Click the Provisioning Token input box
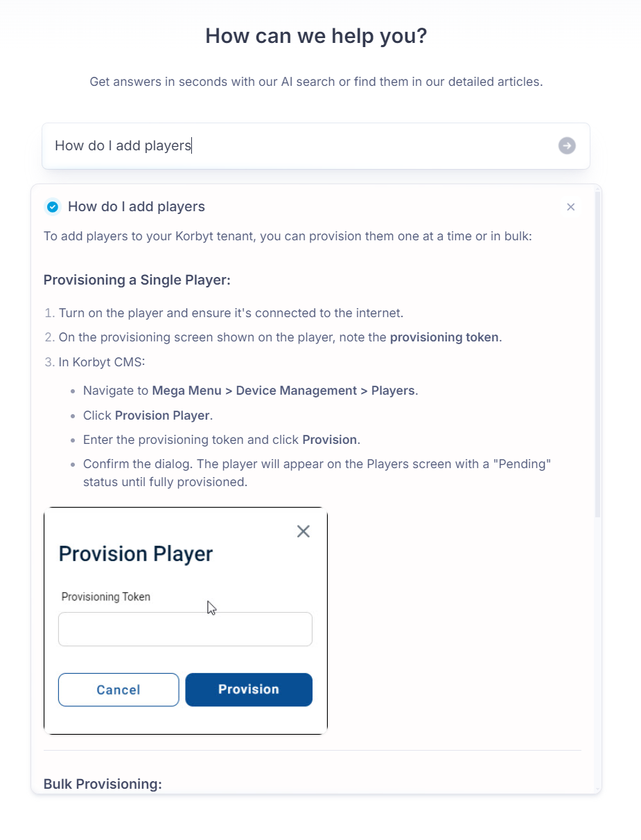Screen dimensions: 641x840 185,629
